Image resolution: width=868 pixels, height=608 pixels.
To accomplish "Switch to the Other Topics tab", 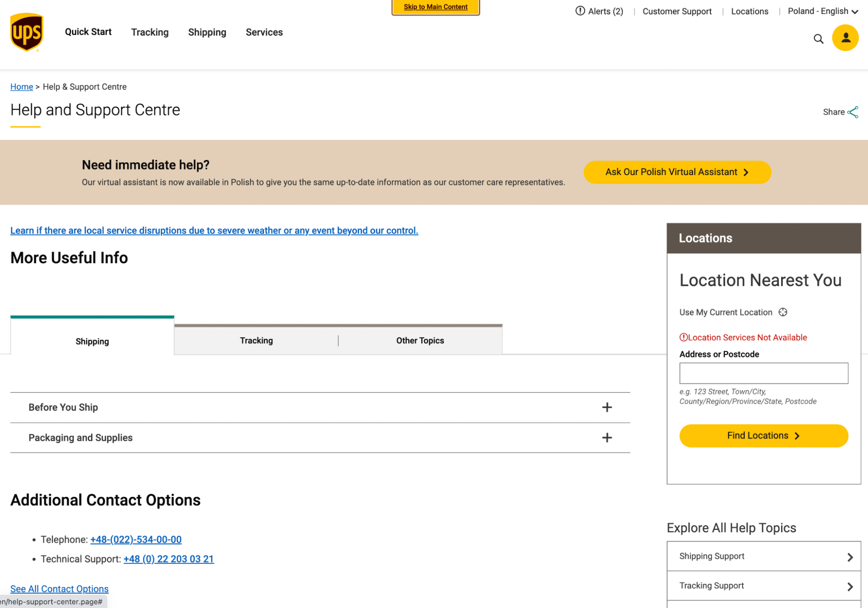I will (420, 340).
